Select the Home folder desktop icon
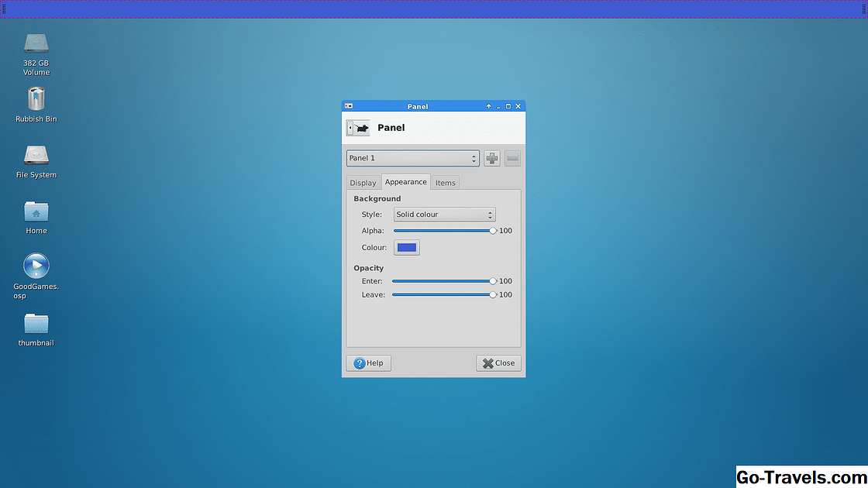868x488 pixels. [x=36, y=217]
